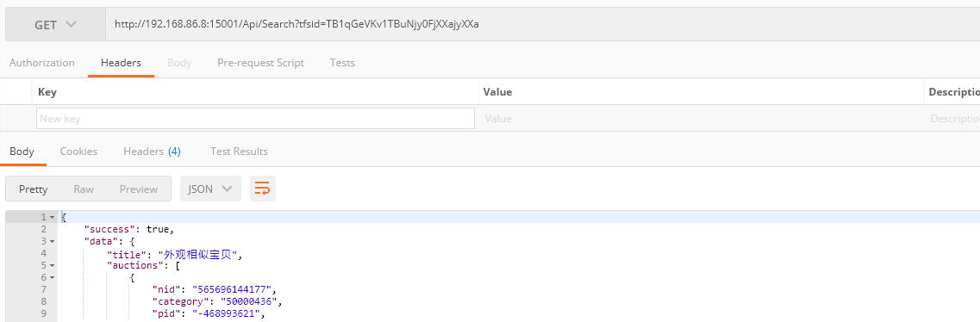The height and width of the screenshot is (322, 980).
Task: Collapse the "auctions" array at line 5
Action: pyautogui.click(x=53, y=265)
